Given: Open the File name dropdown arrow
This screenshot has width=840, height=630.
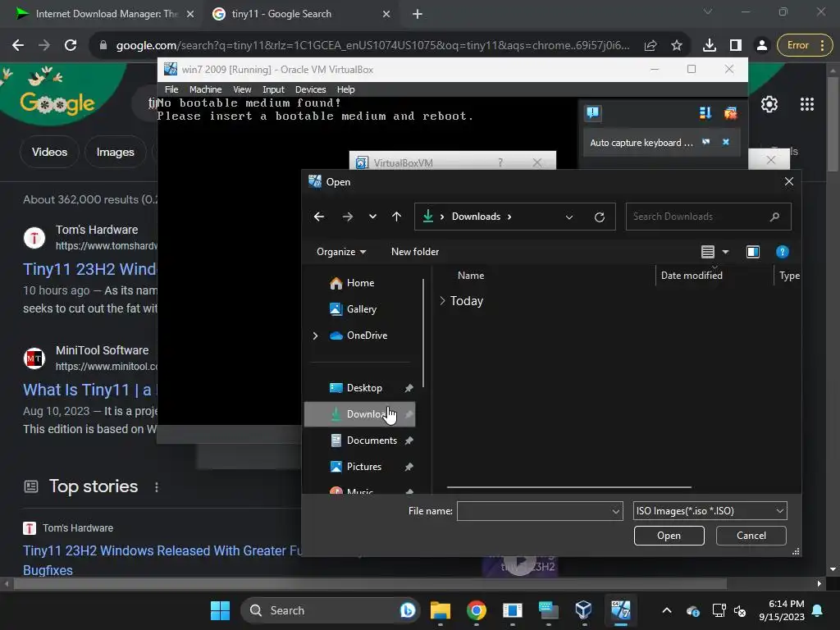Looking at the screenshot, I should [616, 511].
